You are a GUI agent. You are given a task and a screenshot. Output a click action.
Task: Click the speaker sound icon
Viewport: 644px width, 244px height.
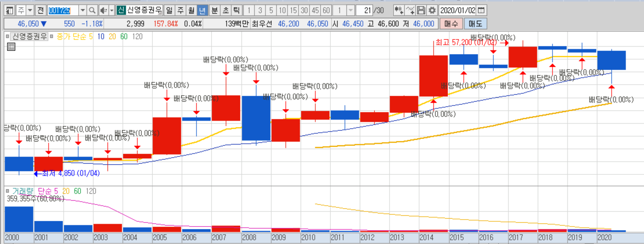pyautogui.click(x=103, y=10)
